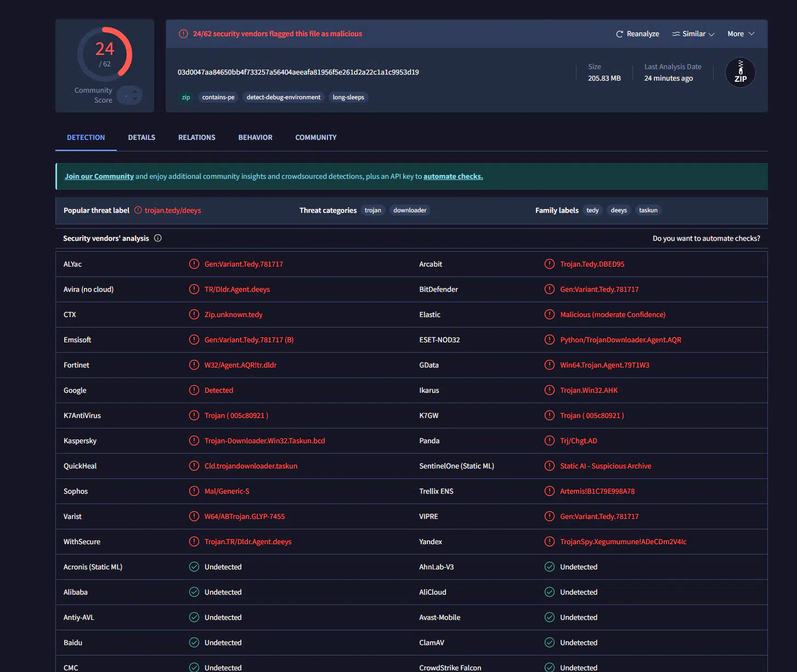
Task: Click undetected checkmark in Acronis (Static ML) row
Action: (x=194, y=567)
